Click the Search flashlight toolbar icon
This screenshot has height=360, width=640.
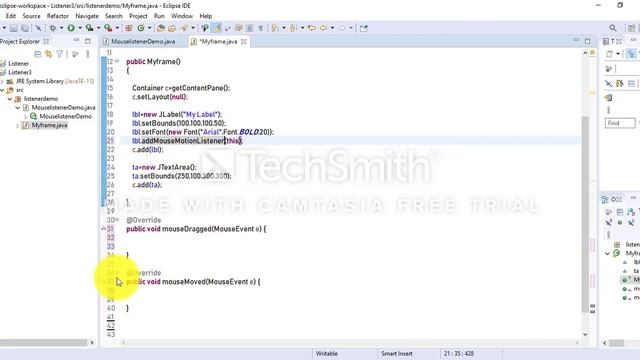coord(184,28)
